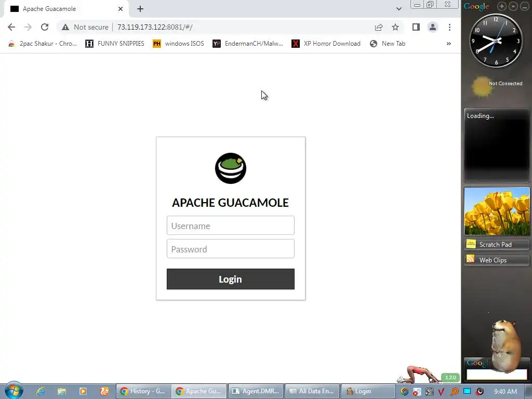The height and width of the screenshot is (399, 532).
Task: Click the Loading... gadget panel
Action: (x=496, y=145)
